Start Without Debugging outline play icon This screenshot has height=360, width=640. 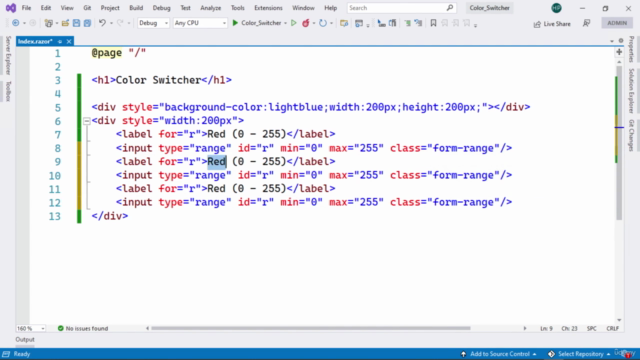point(293,23)
